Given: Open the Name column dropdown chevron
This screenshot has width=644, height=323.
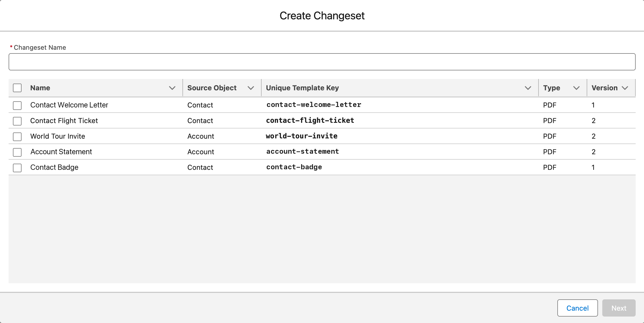Looking at the screenshot, I should [172, 88].
